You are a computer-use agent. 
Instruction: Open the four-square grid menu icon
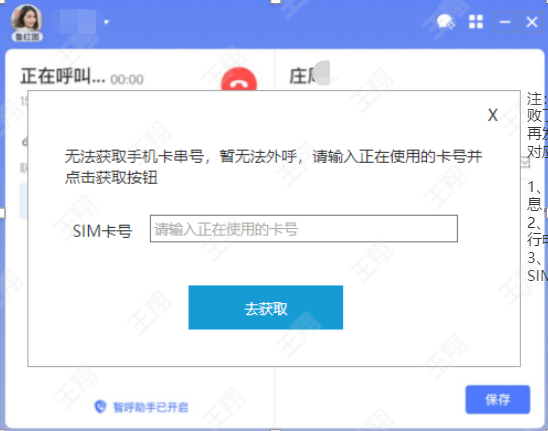pos(476,22)
